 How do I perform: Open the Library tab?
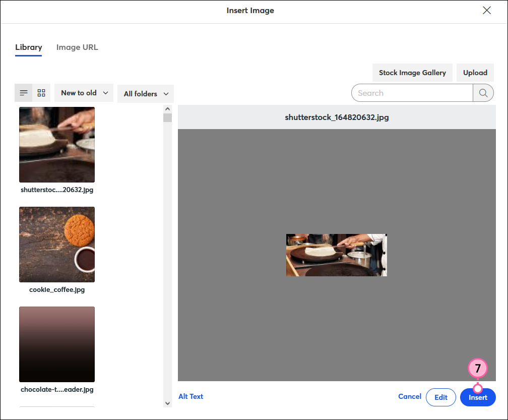tap(29, 47)
